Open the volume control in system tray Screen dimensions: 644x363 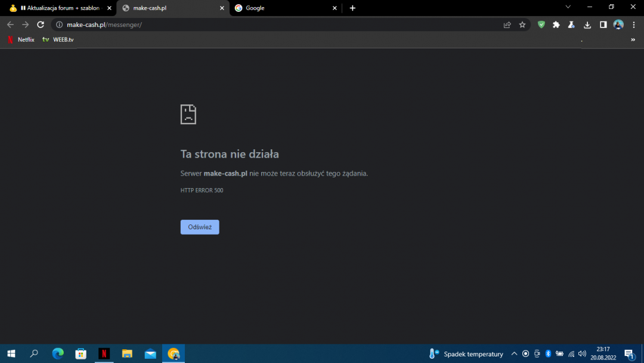(582, 354)
